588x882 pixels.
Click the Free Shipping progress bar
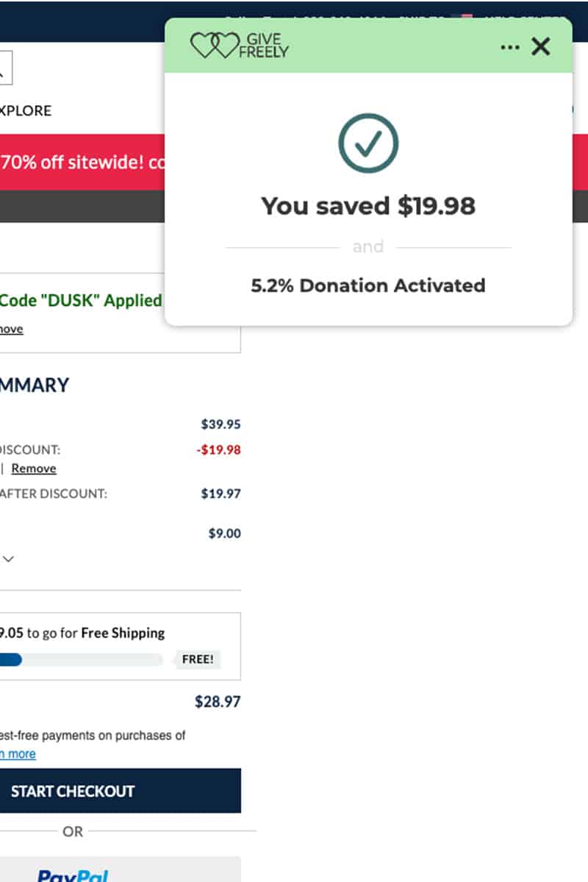click(x=81, y=659)
